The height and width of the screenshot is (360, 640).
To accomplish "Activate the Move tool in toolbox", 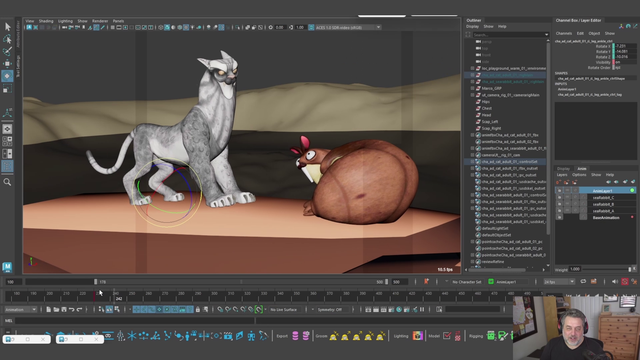I will pyautogui.click(x=7, y=64).
